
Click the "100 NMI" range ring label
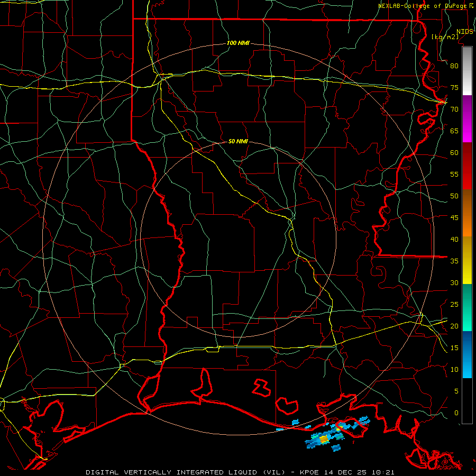tap(238, 43)
